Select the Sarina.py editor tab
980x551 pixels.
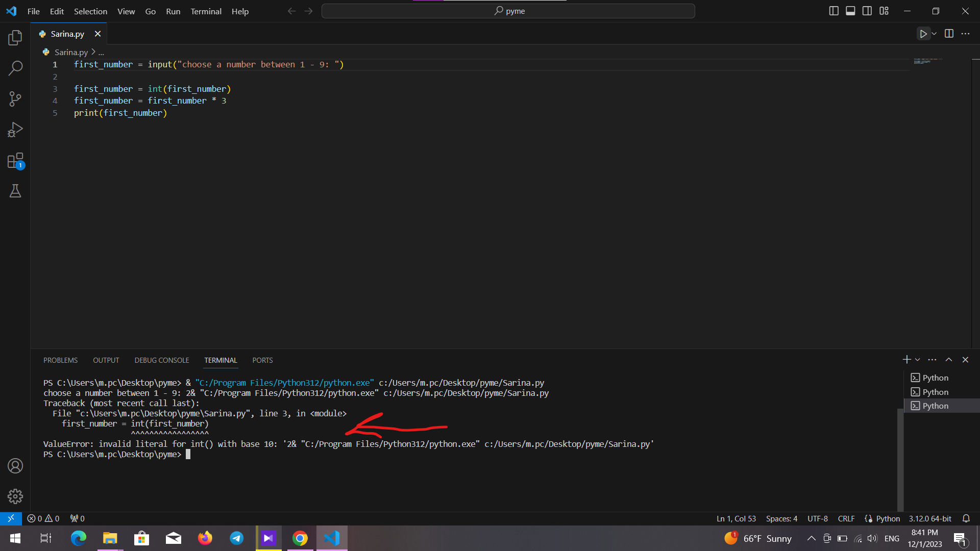[68, 34]
